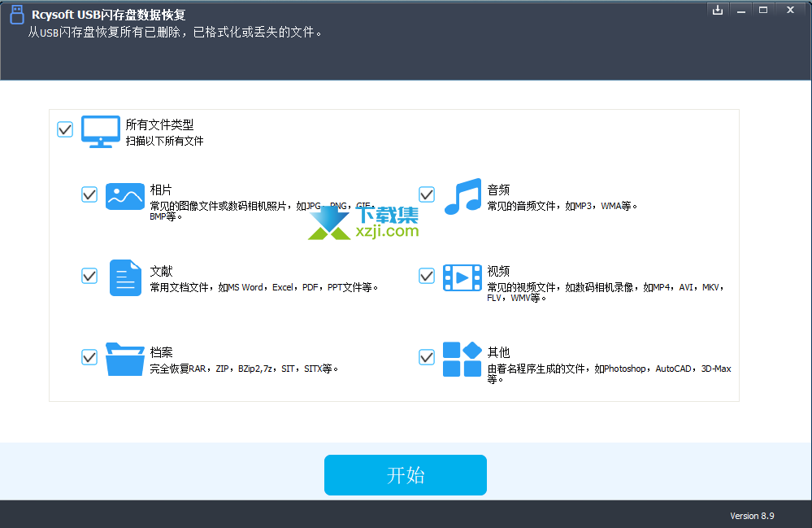812x528 pixels.
Task: Click the 档案 archive folder icon
Action: pyautogui.click(x=124, y=359)
